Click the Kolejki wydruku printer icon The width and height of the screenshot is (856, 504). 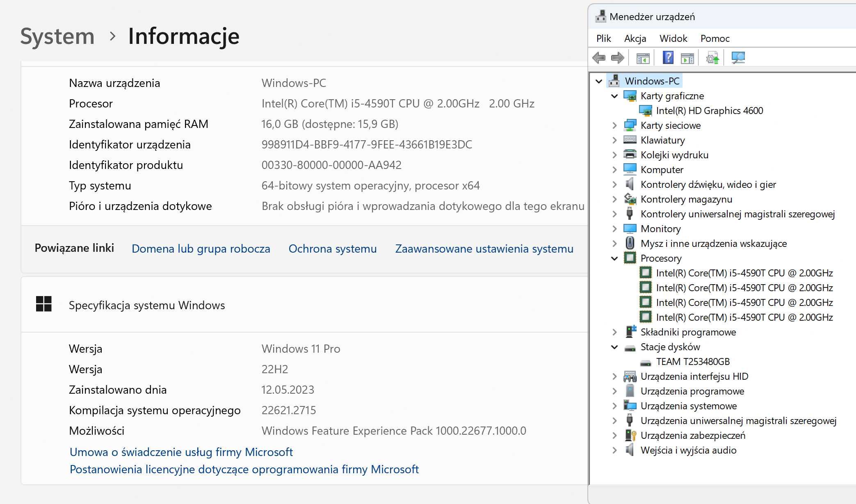click(630, 155)
